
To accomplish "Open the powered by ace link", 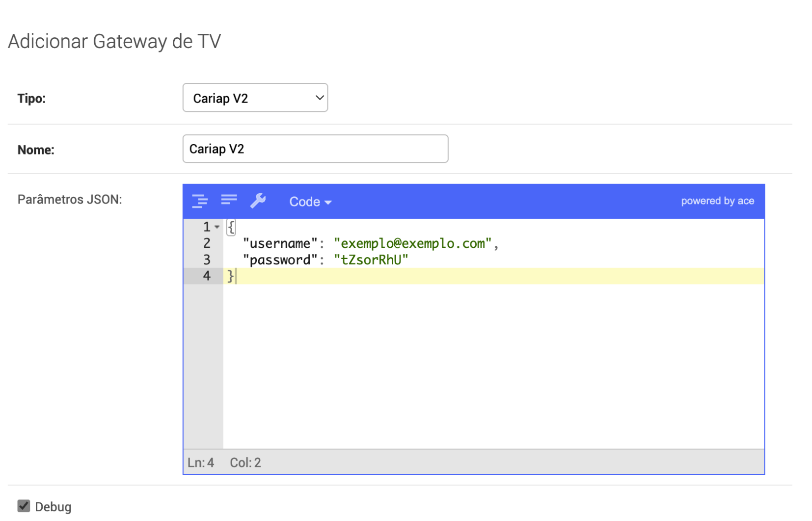I will click(717, 201).
